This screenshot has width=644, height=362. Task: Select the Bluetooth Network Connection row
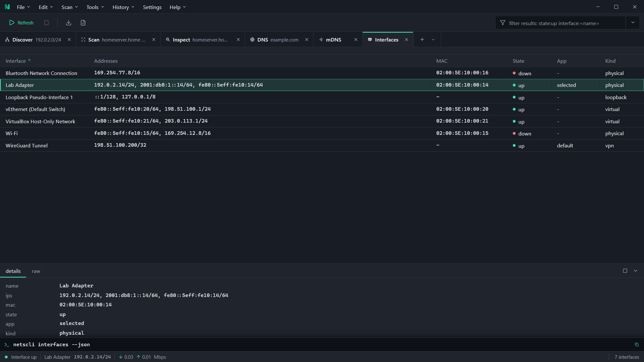(x=322, y=73)
